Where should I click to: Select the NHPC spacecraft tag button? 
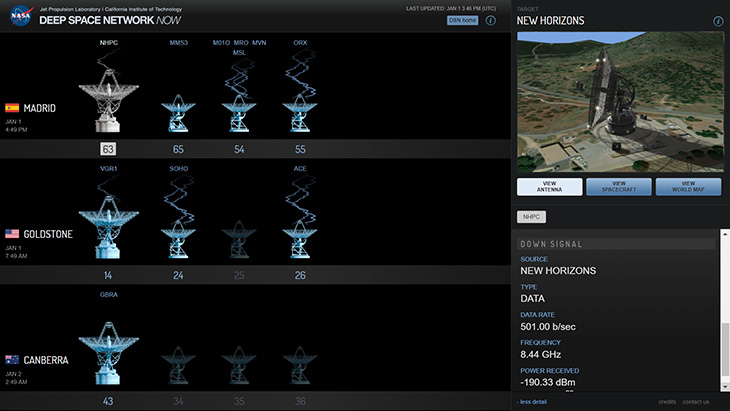click(531, 216)
